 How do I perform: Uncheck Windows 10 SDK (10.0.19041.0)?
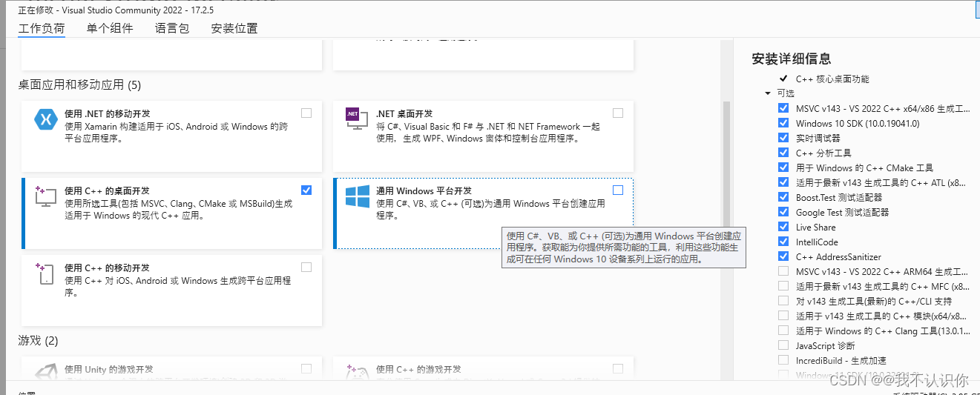pos(783,123)
